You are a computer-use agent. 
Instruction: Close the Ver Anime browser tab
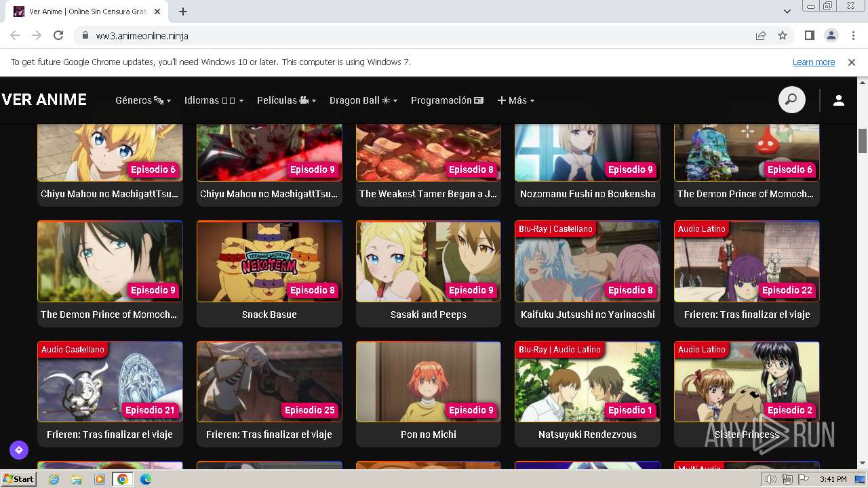coord(157,12)
